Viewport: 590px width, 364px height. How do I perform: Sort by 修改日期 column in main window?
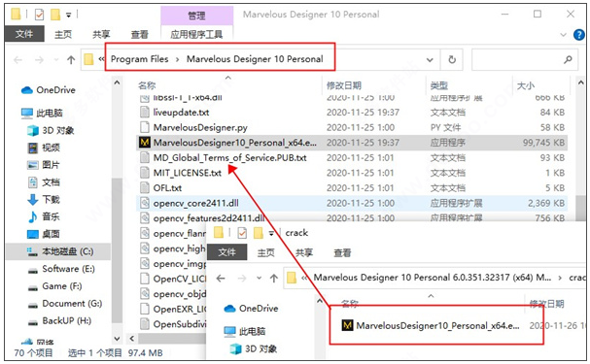coord(343,85)
